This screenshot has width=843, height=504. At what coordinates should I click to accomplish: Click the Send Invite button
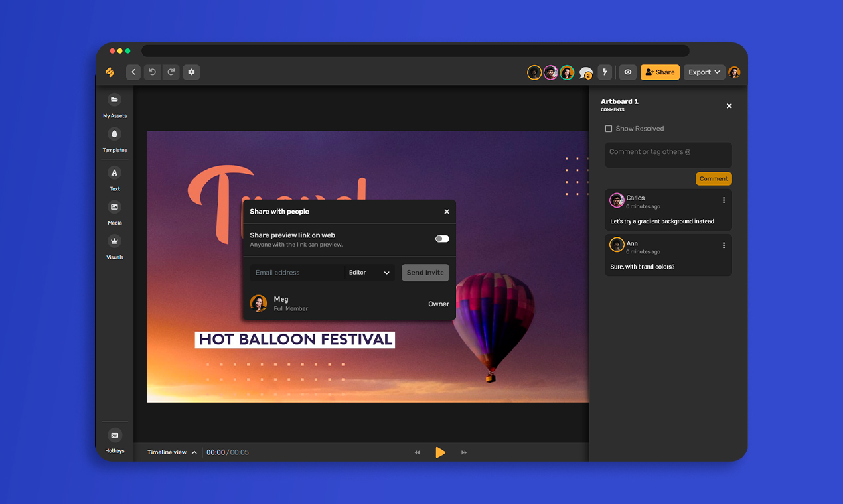pyautogui.click(x=425, y=273)
